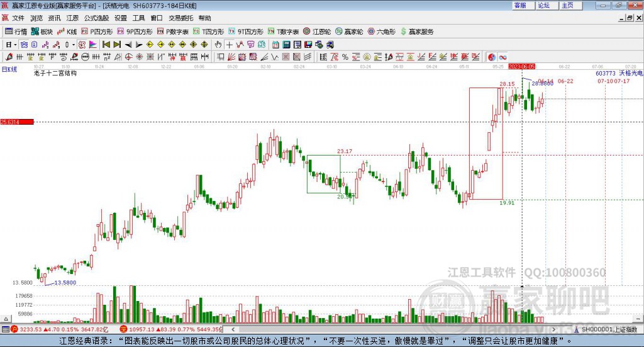The width and height of the screenshot is (644, 347).
Task: Click the save floppy-disk icon
Action: pyautogui.click(x=308, y=45)
